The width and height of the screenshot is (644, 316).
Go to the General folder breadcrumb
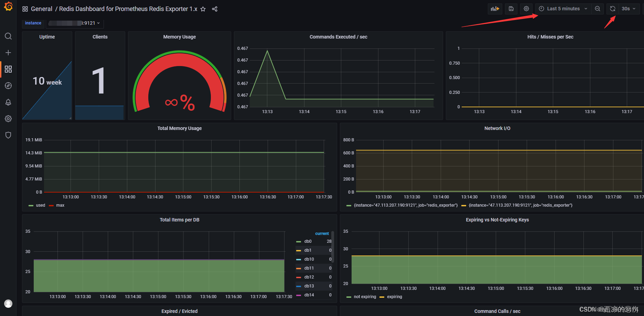[42, 9]
